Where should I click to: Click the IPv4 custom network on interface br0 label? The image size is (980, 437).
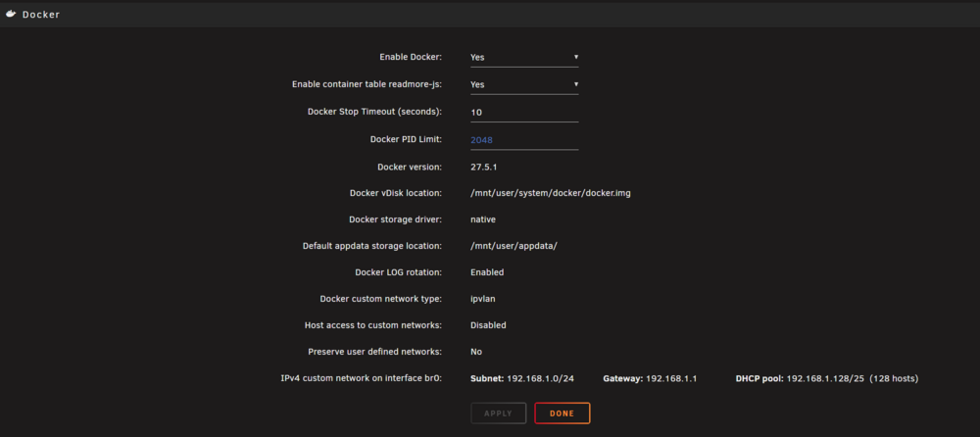point(362,378)
